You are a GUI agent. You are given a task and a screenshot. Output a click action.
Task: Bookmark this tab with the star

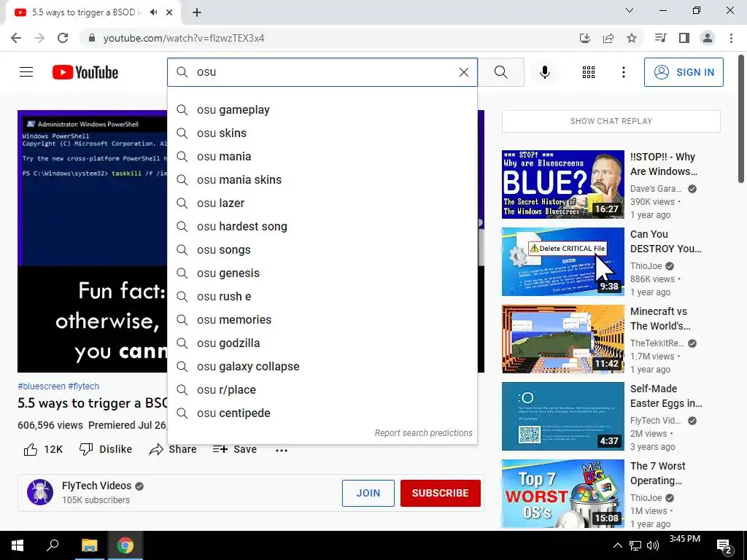(632, 38)
